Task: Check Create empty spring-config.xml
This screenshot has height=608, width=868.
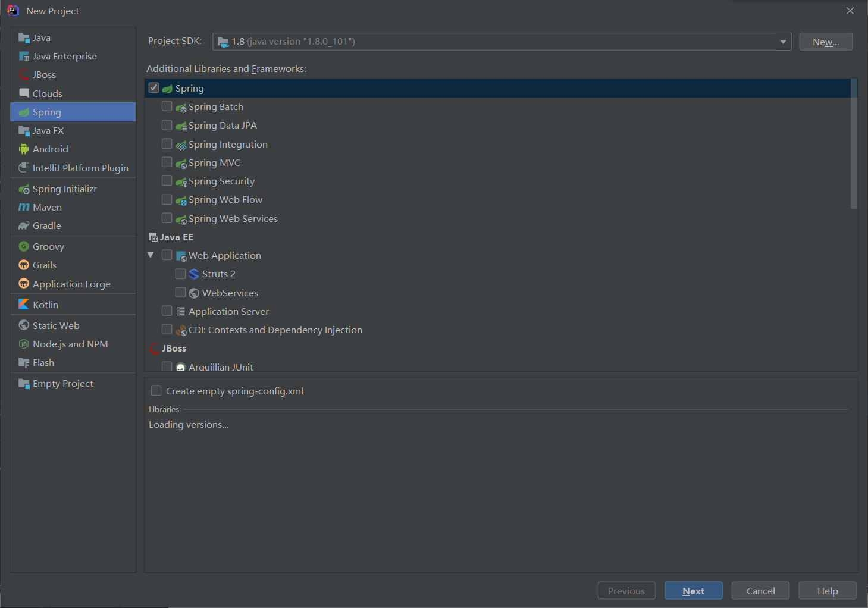Action: point(156,391)
